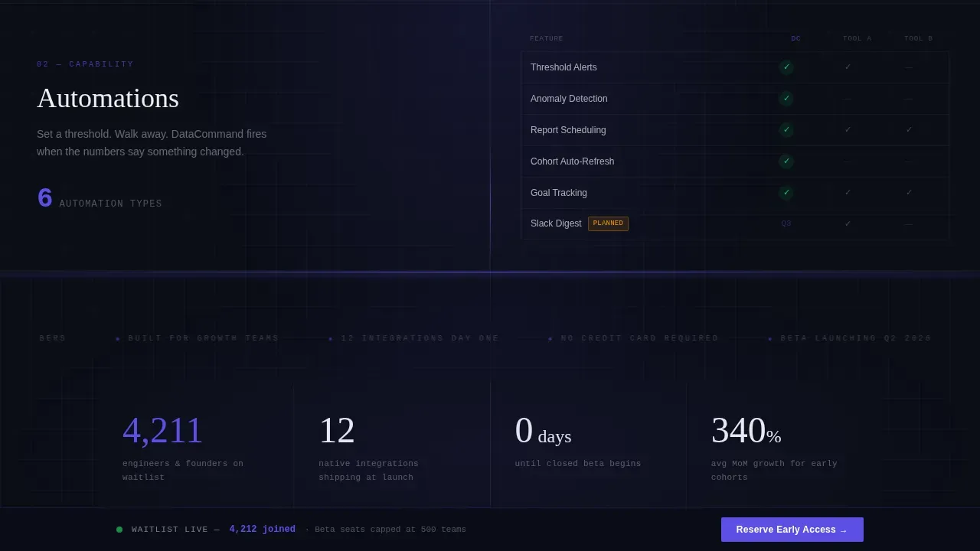The width and height of the screenshot is (980, 551).
Task: Click the Threshold Alerts feature name
Action: click(563, 67)
